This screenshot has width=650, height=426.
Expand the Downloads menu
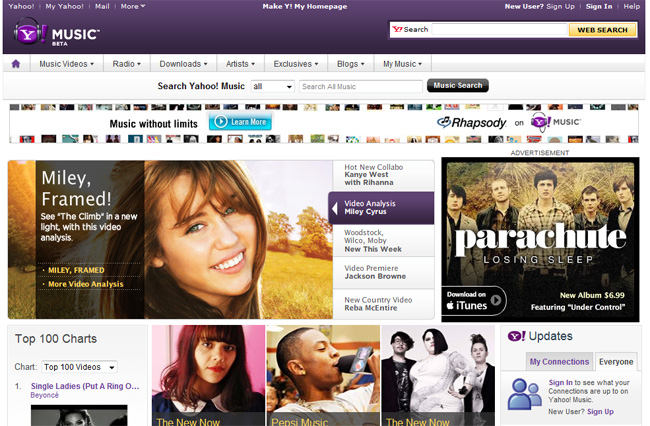183,64
